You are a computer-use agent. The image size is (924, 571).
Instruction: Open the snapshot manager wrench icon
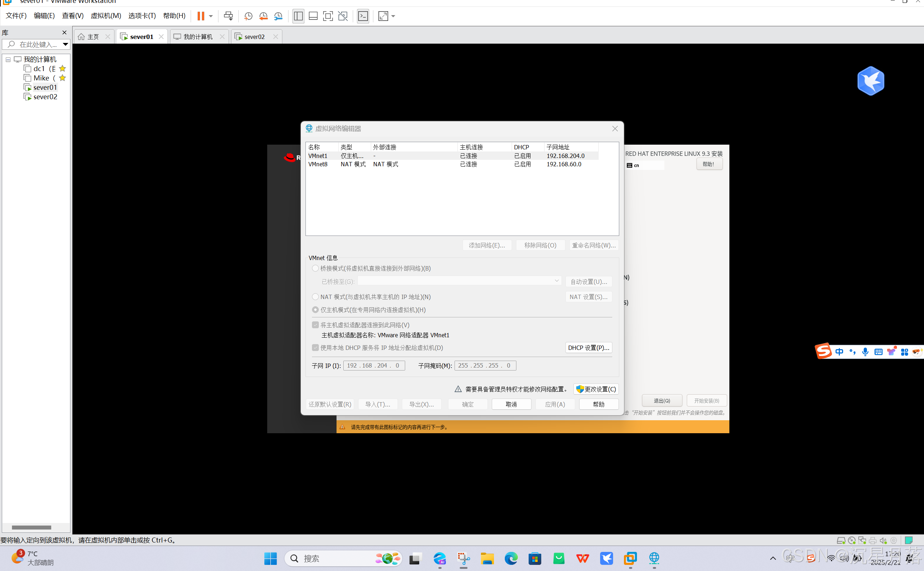(x=278, y=16)
